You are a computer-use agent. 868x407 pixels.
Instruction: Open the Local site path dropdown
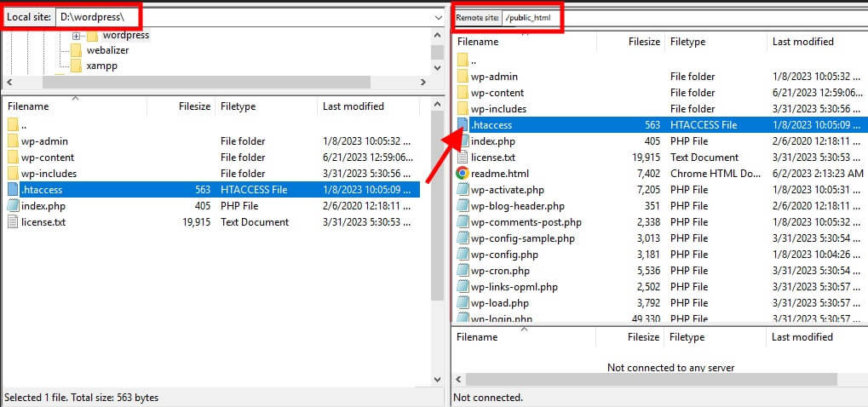(439, 18)
